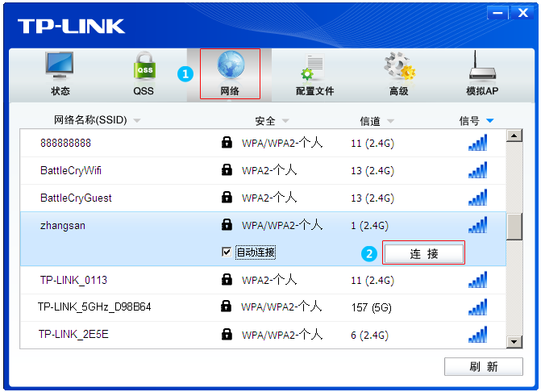Click lock icon in zhangsan row
The image size is (541, 392).
pos(227,225)
